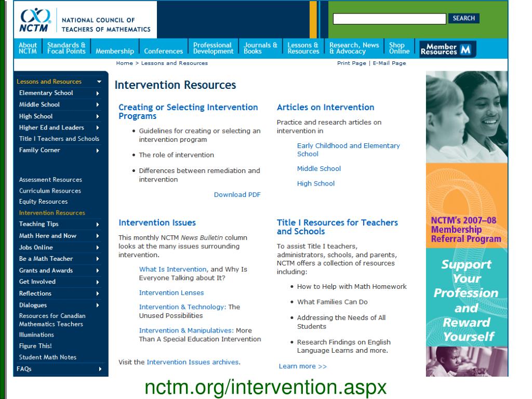Open What Is Intervention article
The height and width of the screenshot is (399, 532).
click(x=172, y=270)
